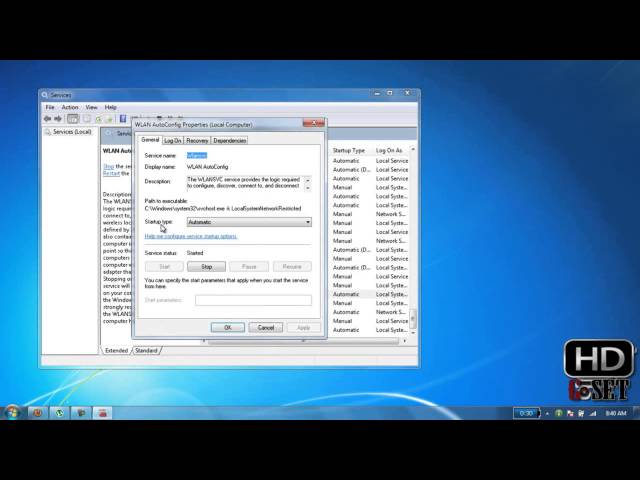Viewport: 640px width, 480px height.
Task: Click the Properties icon in Services toolbar
Action: (87, 119)
